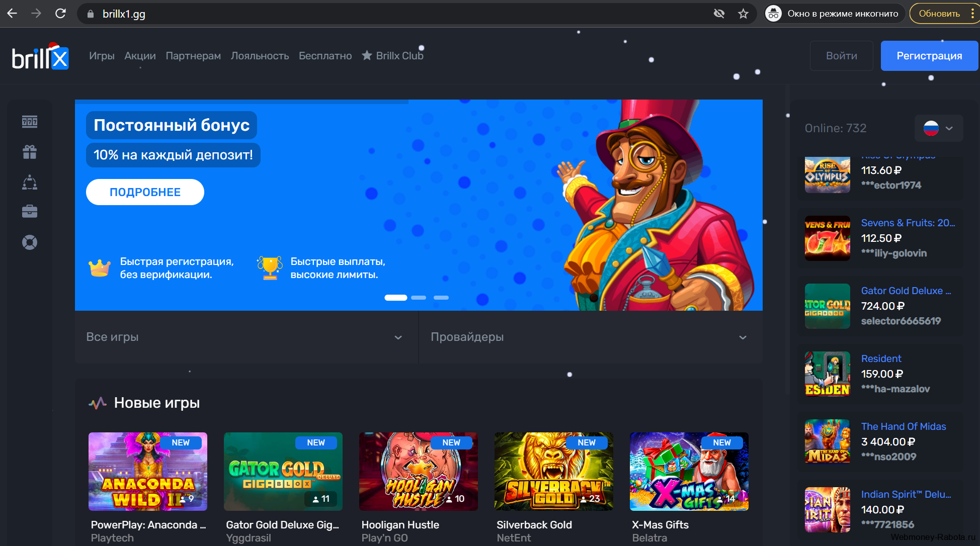Click the browser back arrow
The width and height of the screenshot is (980, 546).
pyautogui.click(x=12, y=14)
